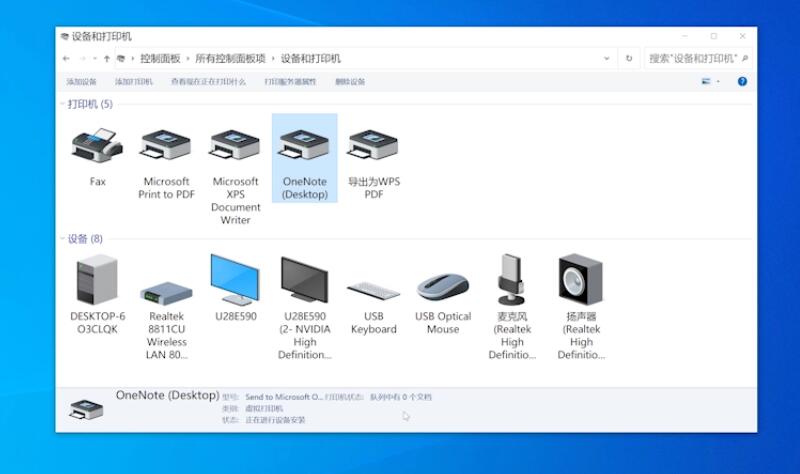The width and height of the screenshot is (800, 474).
Task: Click the OneNote (Desktop) name in details pane
Action: click(x=167, y=395)
